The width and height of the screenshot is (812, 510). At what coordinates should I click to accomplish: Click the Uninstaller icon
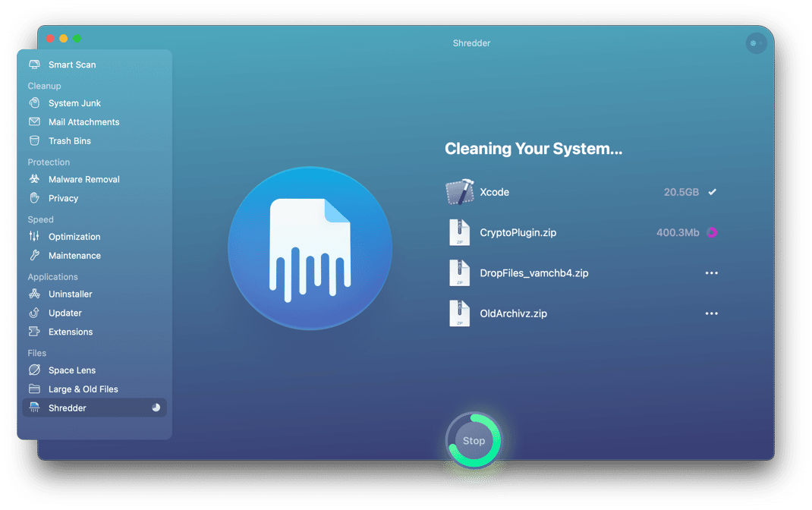pyautogui.click(x=34, y=294)
